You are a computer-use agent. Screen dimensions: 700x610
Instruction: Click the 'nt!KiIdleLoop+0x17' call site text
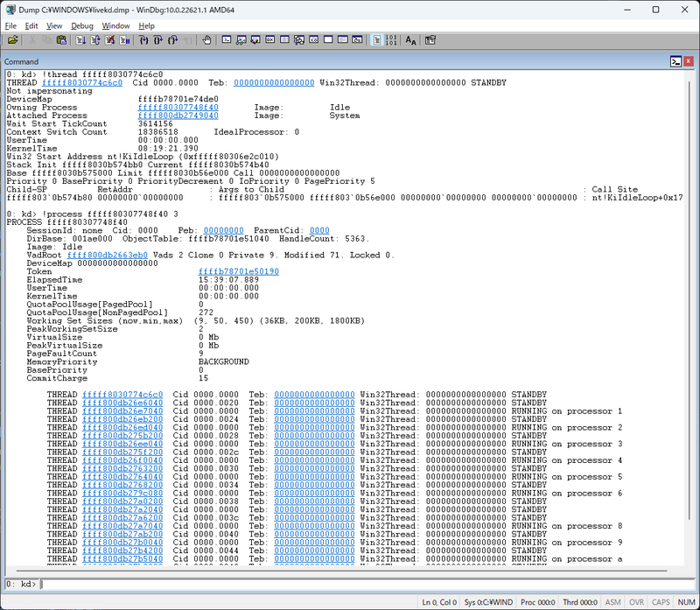638,198
